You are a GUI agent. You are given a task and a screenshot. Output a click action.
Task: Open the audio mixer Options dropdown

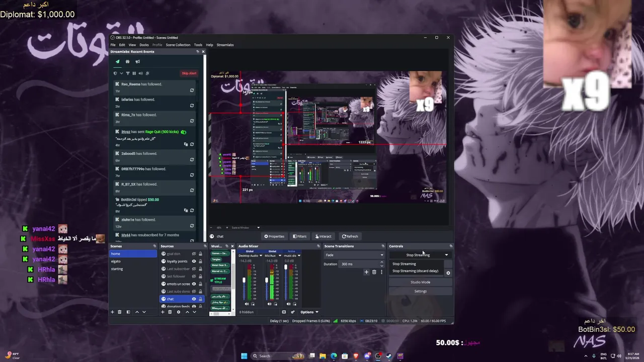point(309,312)
